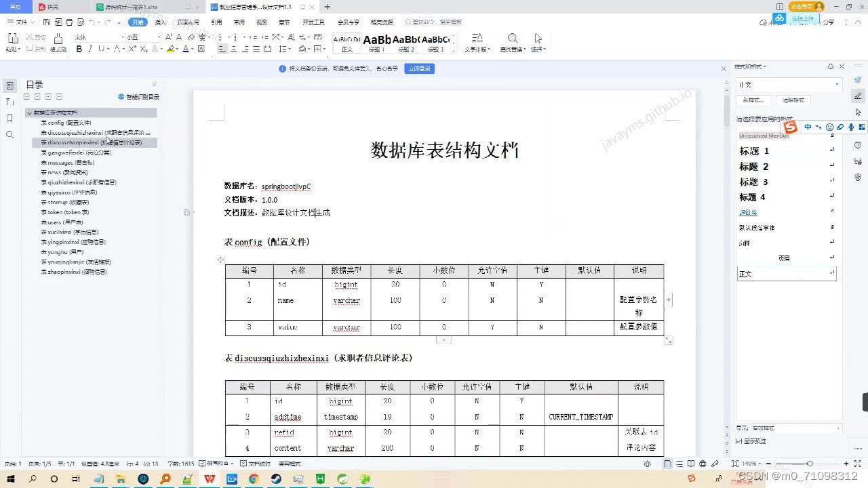
Task: Open the text highlight color picker
Action: (x=170, y=49)
